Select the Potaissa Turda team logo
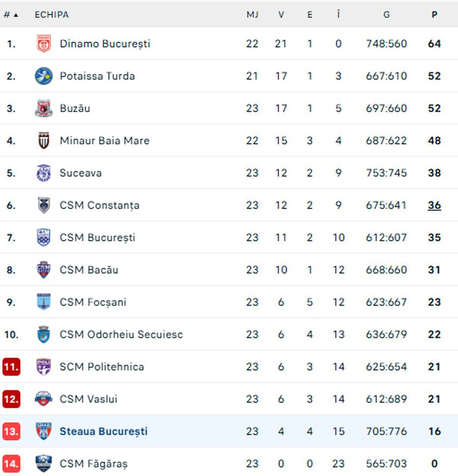 (44, 76)
